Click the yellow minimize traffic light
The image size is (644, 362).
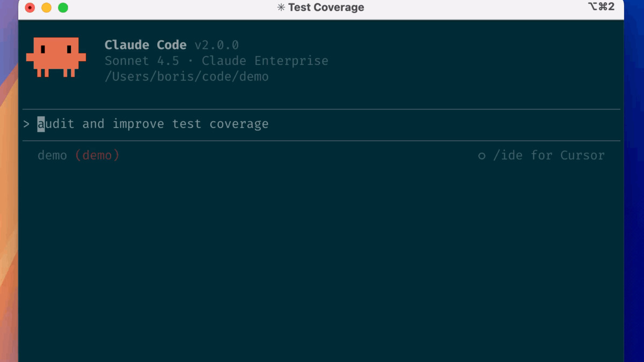pyautogui.click(x=46, y=8)
